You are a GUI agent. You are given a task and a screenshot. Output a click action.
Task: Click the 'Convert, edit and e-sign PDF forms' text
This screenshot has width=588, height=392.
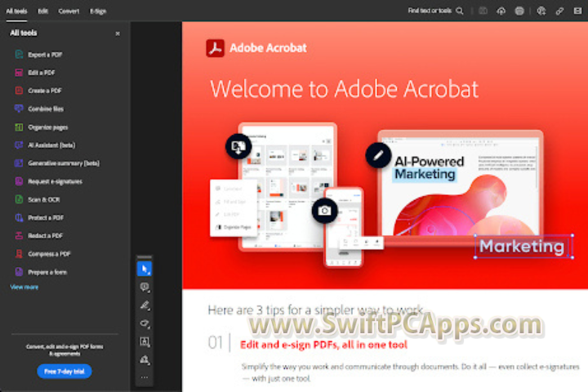[x=65, y=350]
